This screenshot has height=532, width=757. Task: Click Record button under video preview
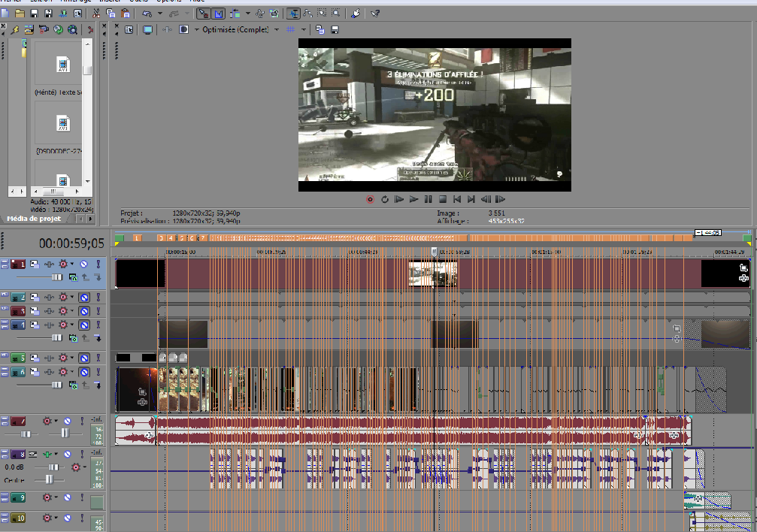371,199
